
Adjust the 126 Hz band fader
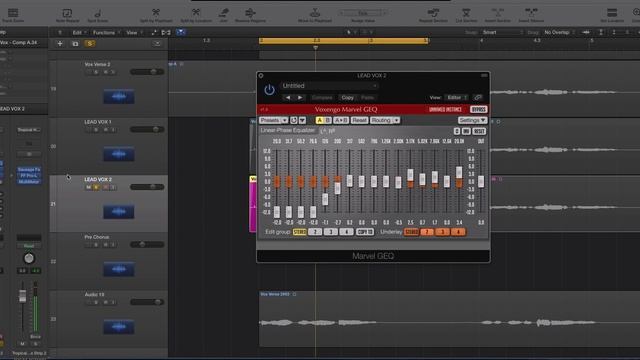[x=325, y=199]
